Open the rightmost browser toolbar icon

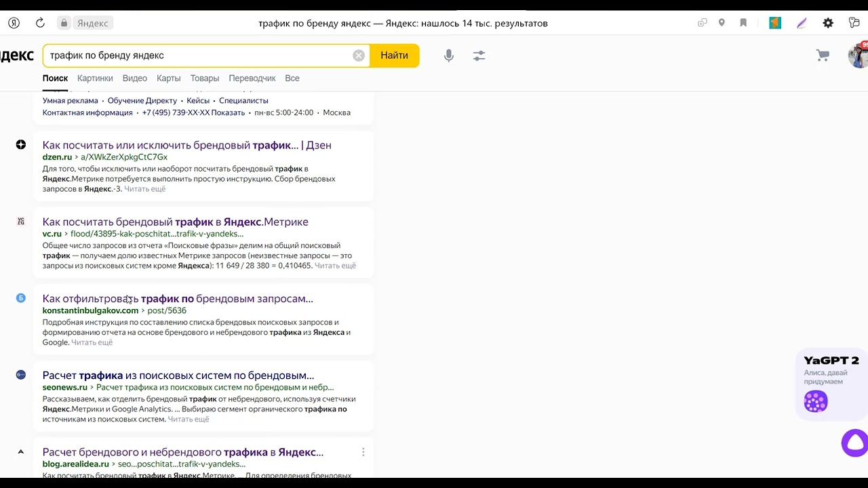854,23
